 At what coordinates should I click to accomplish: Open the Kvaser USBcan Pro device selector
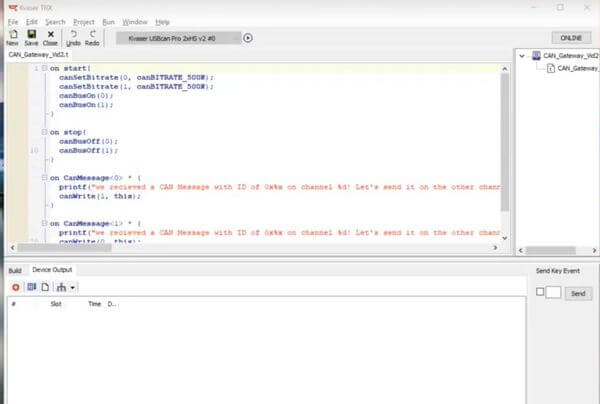[179, 38]
